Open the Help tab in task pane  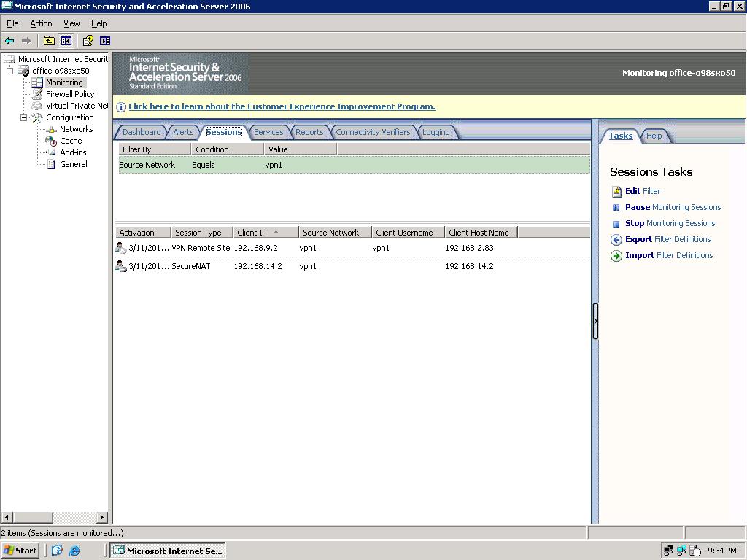coord(654,136)
